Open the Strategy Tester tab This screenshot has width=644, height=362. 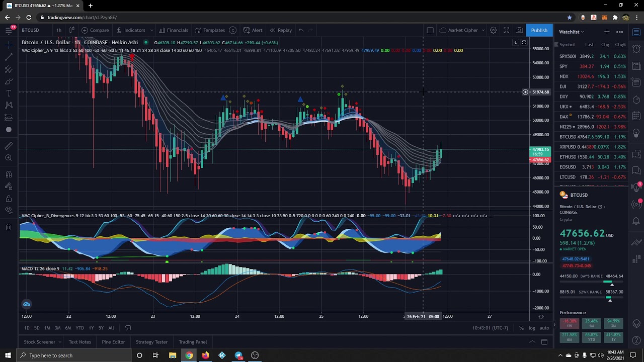[x=151, y=342]
